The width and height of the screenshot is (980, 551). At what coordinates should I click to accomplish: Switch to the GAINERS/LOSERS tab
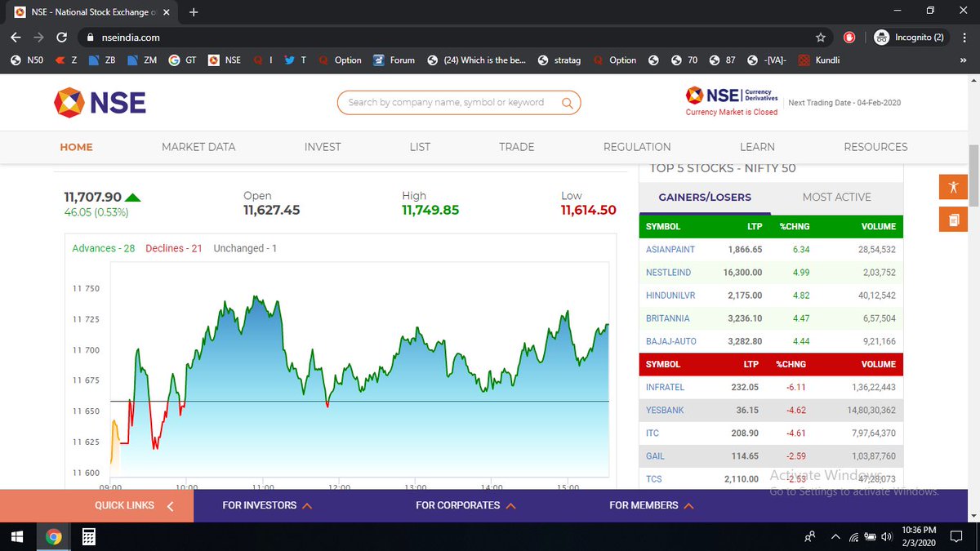pos(705,198)
